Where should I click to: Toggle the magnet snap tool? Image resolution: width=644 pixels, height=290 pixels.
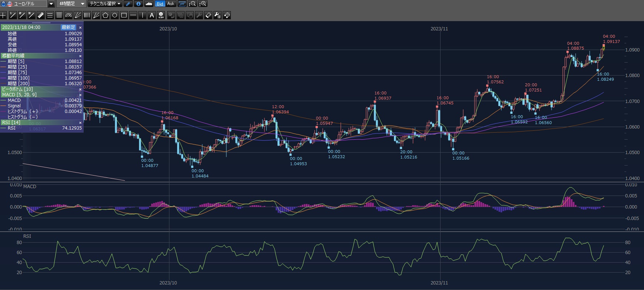coord(227,15)
